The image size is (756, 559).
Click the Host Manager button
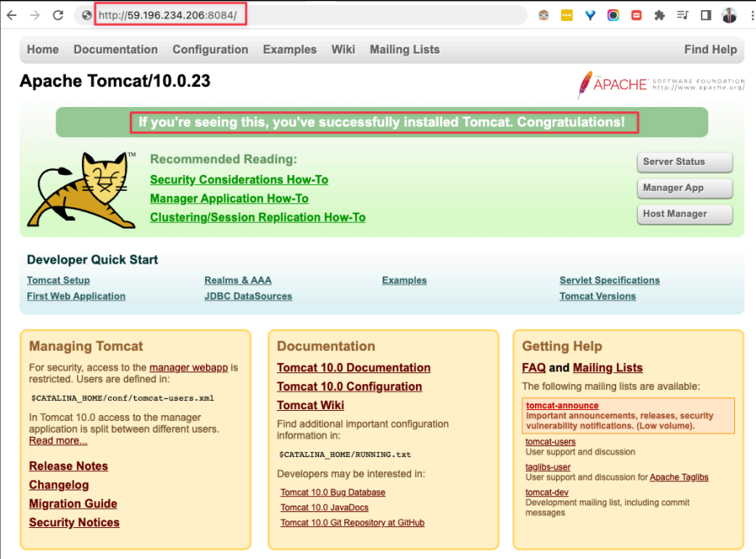pos(685,214)
